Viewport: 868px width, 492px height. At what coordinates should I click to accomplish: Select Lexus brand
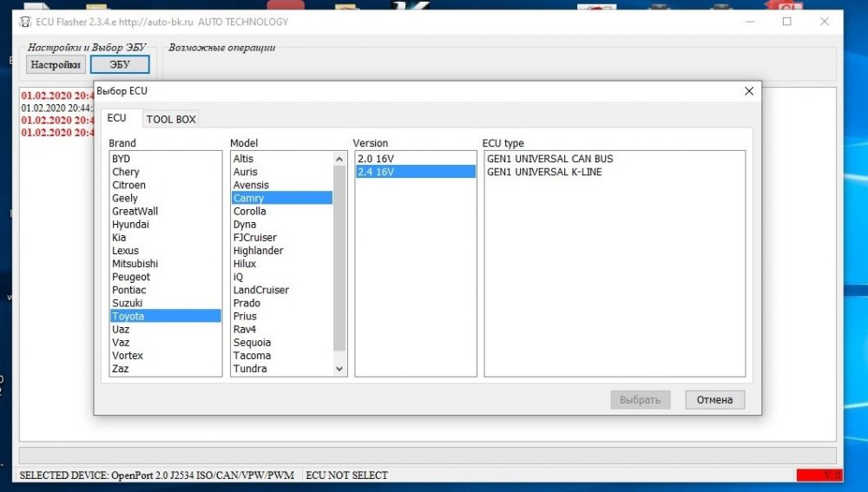tap(165, 251)
